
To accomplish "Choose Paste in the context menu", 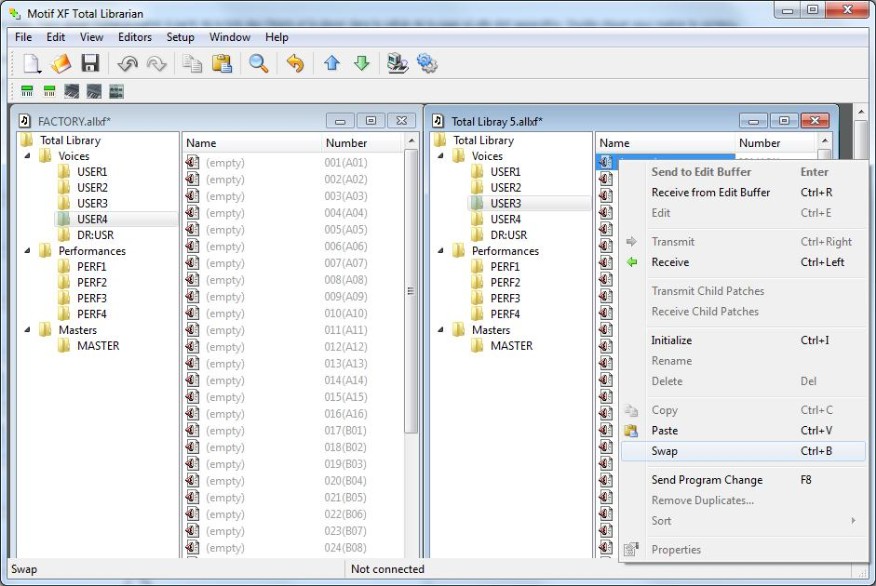I will pyautogui.click(x=743, y=431).
